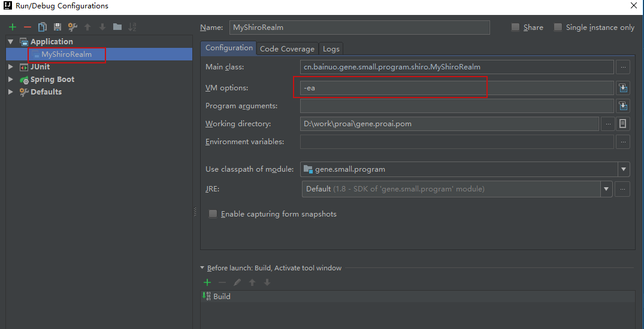
Task: Select the Spring Boot category
Action: tap(52, 80)
